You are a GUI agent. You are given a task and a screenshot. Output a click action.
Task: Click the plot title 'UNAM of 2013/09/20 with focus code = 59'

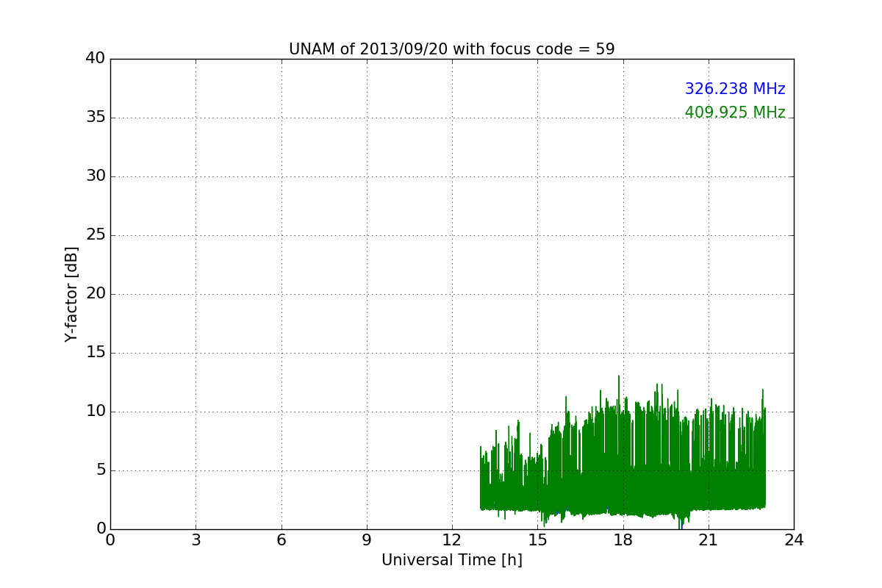(x=451, y=49)
